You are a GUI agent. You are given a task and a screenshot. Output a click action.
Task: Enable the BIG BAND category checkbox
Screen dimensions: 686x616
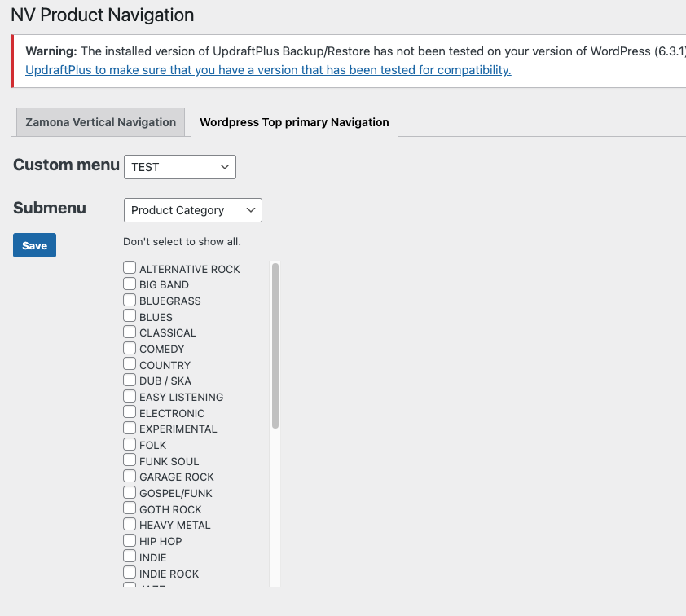pos(130,284)
